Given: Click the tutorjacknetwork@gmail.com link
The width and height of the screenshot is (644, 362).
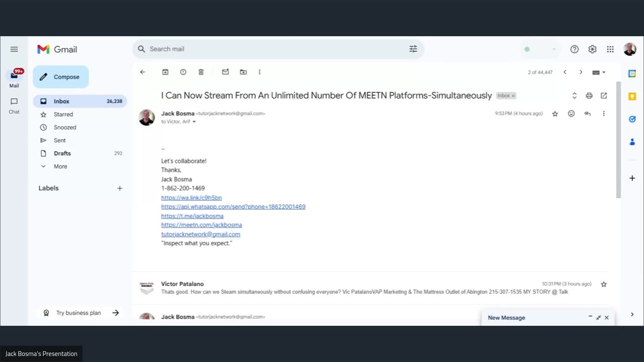Looking at the screenshot, I should point(201,234).
